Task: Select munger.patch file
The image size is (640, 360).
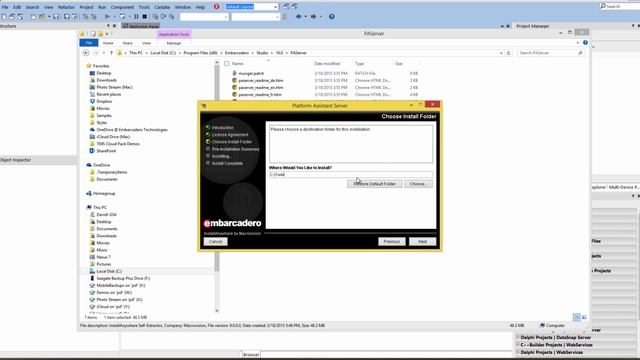Action: (251, 73)
